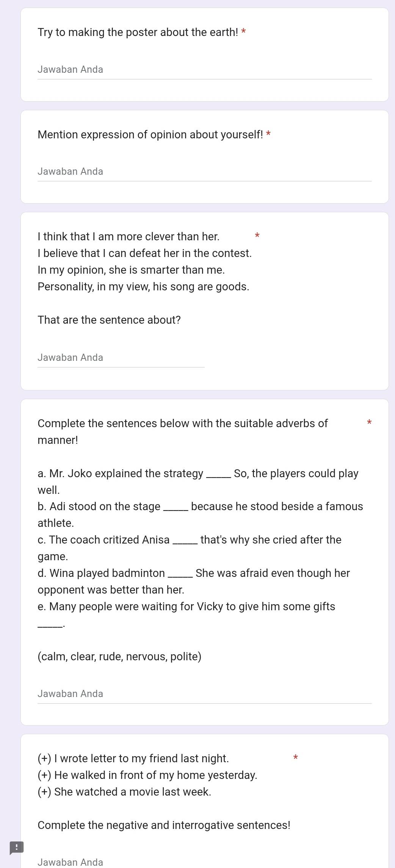
Task: Click the report problem exclamation icon
Action: point(16,848)
